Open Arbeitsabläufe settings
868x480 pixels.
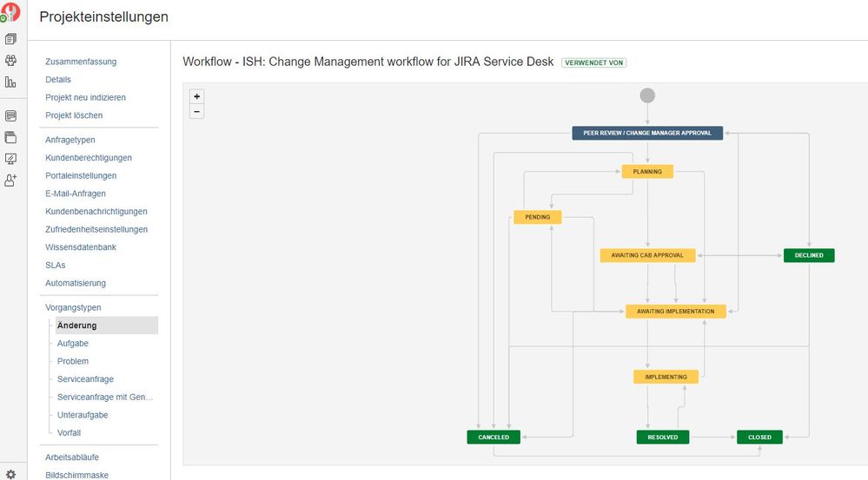72,457
